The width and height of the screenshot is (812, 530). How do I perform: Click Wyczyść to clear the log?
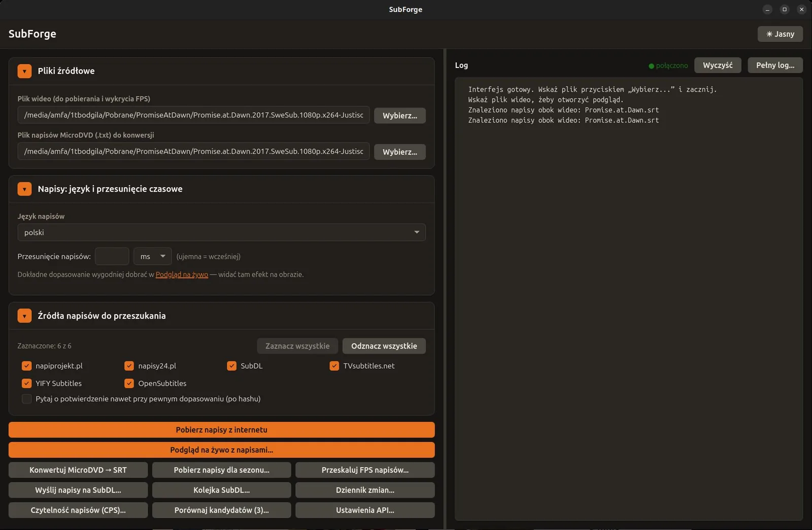(x=718, y=65)
